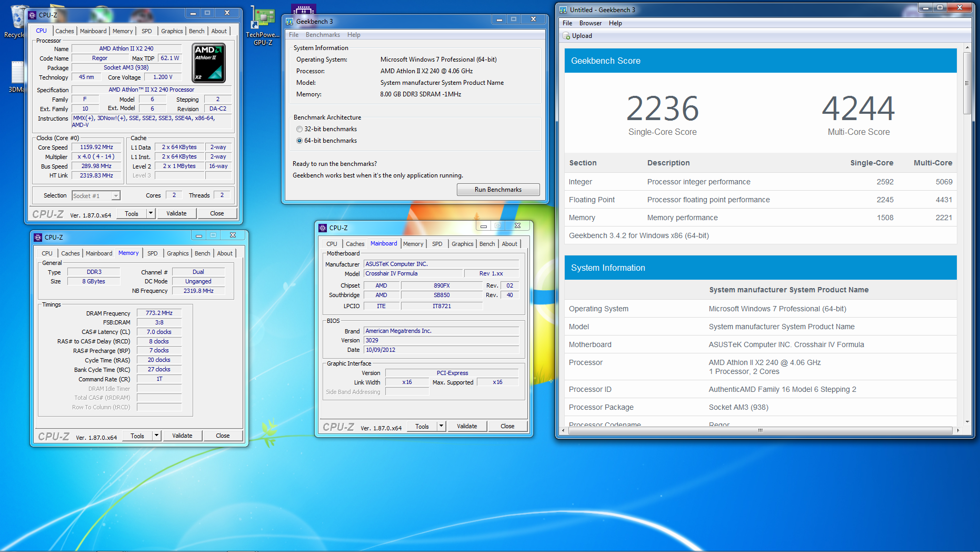
Task: Click the CPU-Z title bar icon of memory window
Action: [x=38, y=237]
